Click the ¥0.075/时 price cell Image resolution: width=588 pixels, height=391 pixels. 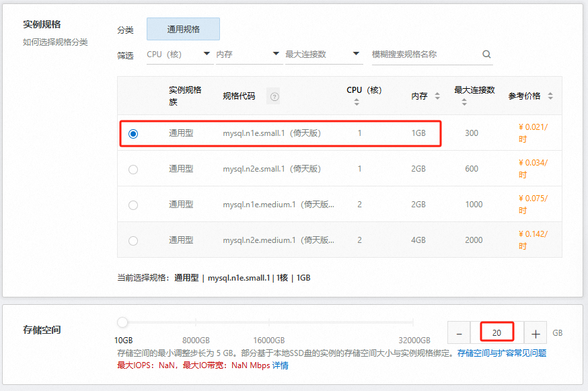tap(533, 204)
